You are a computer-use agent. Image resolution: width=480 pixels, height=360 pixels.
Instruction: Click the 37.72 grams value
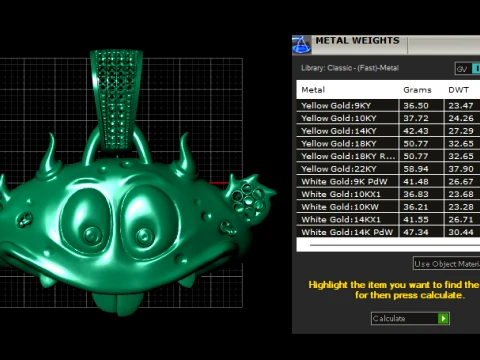416,118
